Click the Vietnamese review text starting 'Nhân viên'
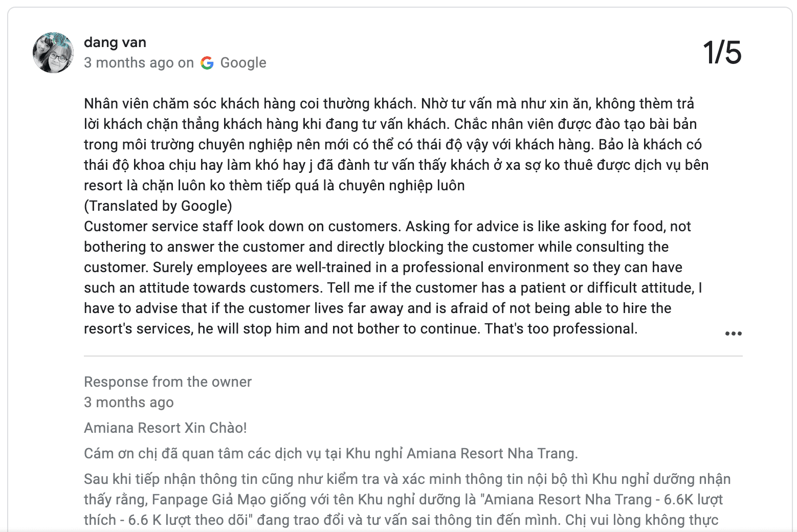The image size is (797, 532). click(389, 104)
